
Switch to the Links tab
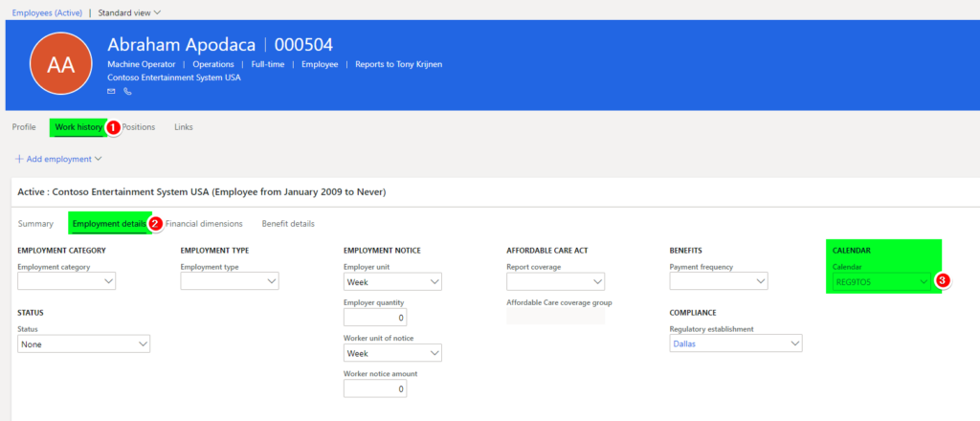pos(184,127)
